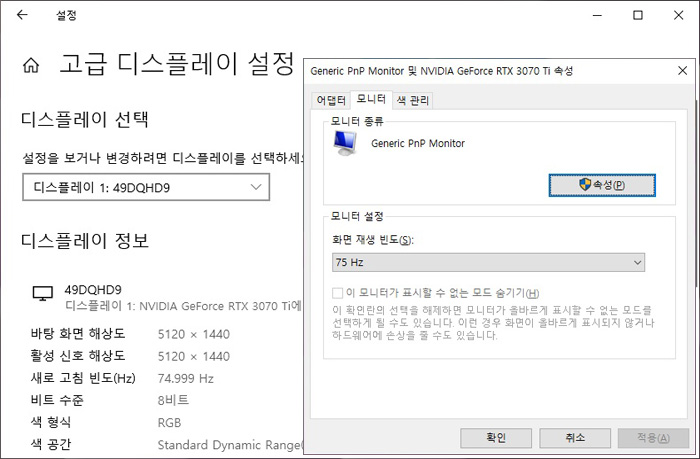The width and height of the screenshot is (700, 459).
Task: Select the 모니터 tab
Action: (x=371, y=99)
